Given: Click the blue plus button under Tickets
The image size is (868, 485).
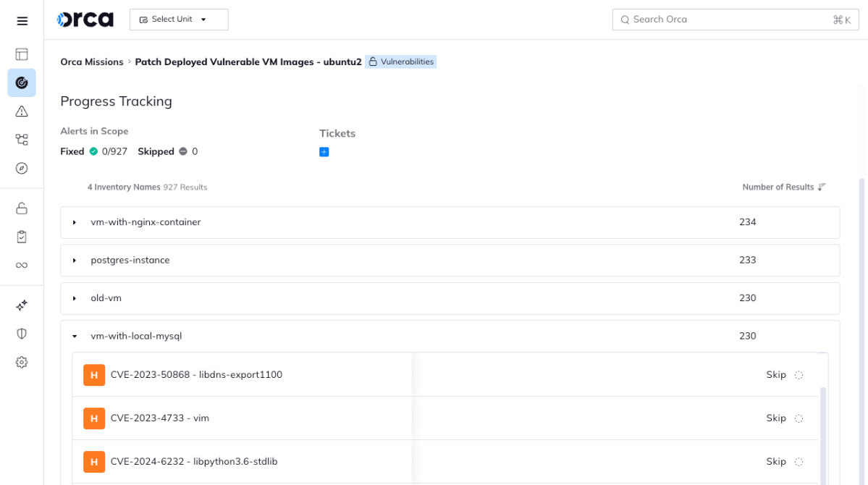Looking at the screenshot, I should (324, 152).
